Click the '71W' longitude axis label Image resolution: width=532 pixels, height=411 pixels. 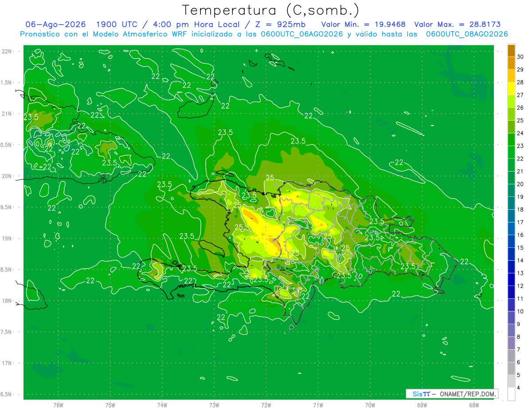pos(318,405)
